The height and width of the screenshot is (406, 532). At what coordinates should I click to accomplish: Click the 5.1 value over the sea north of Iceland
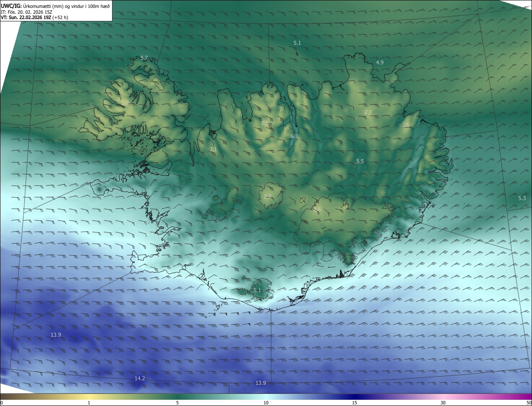pos(297,43)
